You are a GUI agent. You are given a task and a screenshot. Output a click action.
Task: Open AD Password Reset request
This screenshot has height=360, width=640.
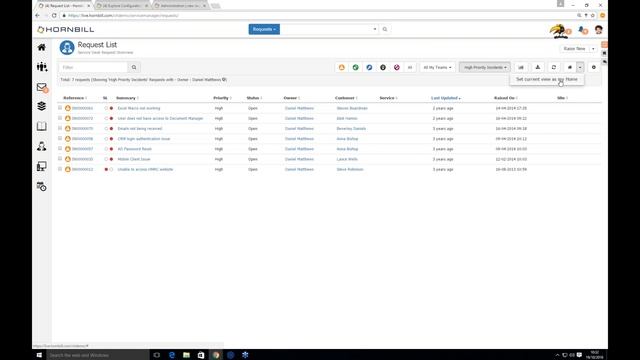point(135,149)
